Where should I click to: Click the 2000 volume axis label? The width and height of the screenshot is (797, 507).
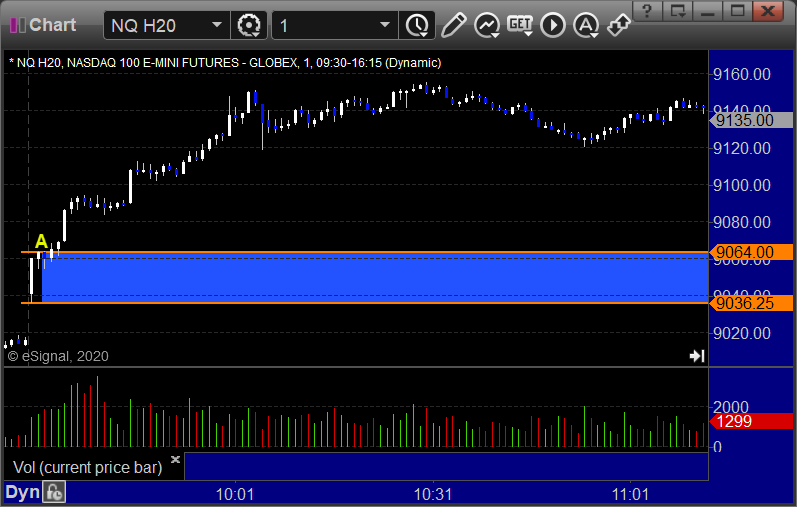[731, 406]
